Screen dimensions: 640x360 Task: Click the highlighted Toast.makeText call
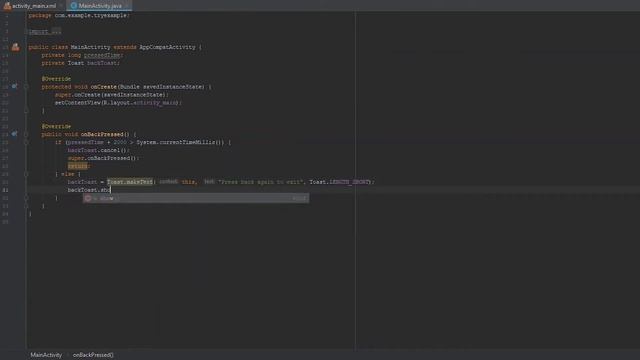click(x=130, y=182)
